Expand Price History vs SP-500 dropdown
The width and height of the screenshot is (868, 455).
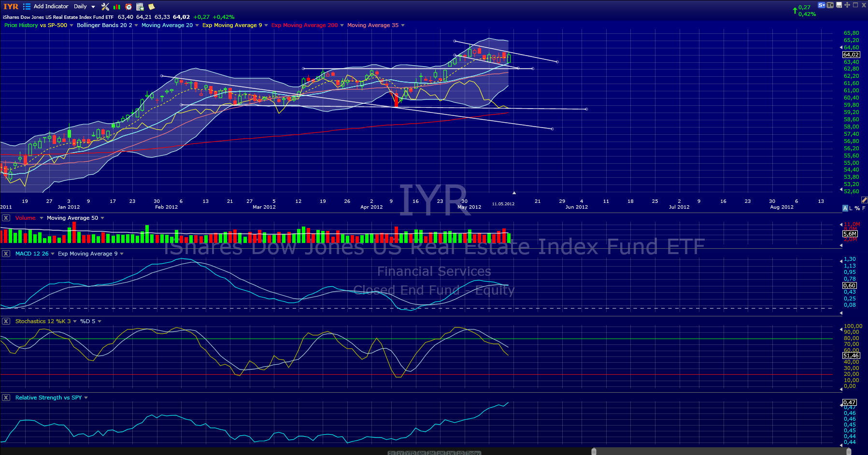pyautogui.click(x=71, y=25)
